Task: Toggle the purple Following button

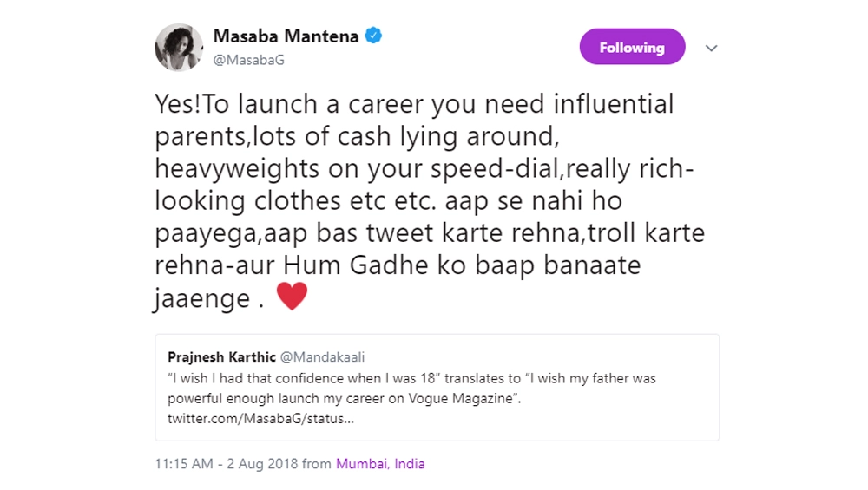Action: point(632,48)
